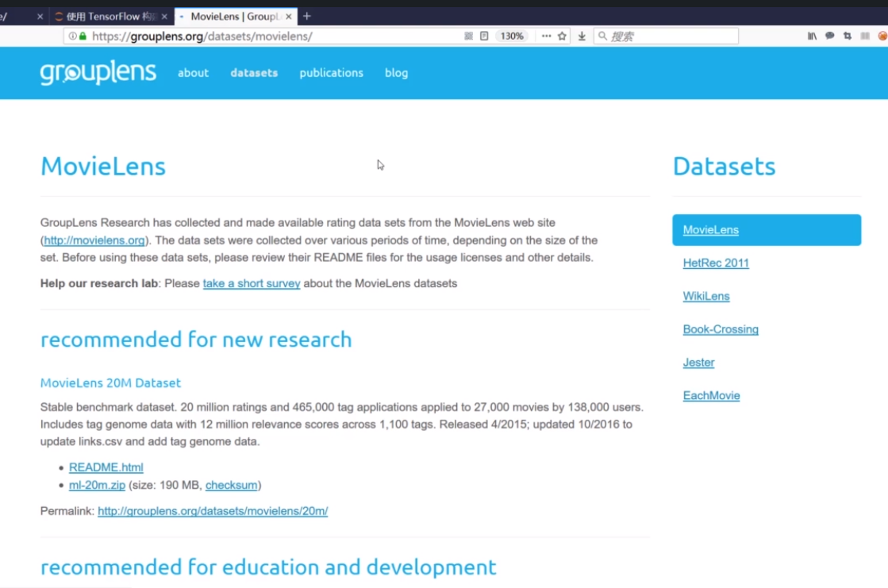
Task: Open page actions three-dot menu
Action: pyautogui.click(x=546, y=37)
